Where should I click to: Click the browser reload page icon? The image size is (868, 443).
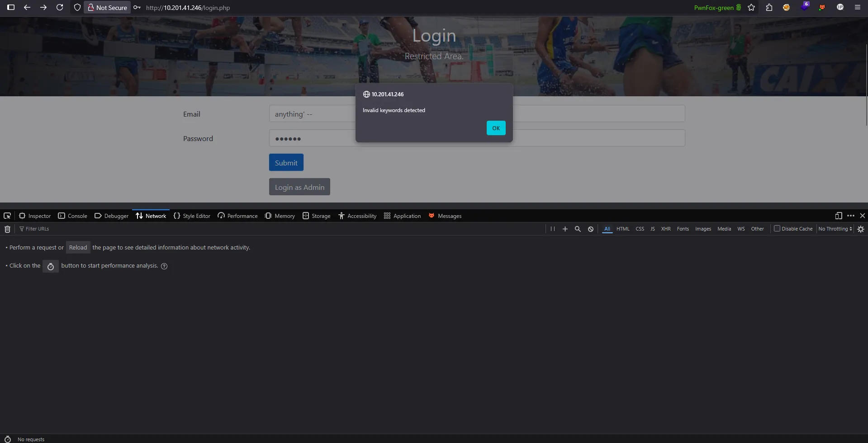tap(60, 7)
